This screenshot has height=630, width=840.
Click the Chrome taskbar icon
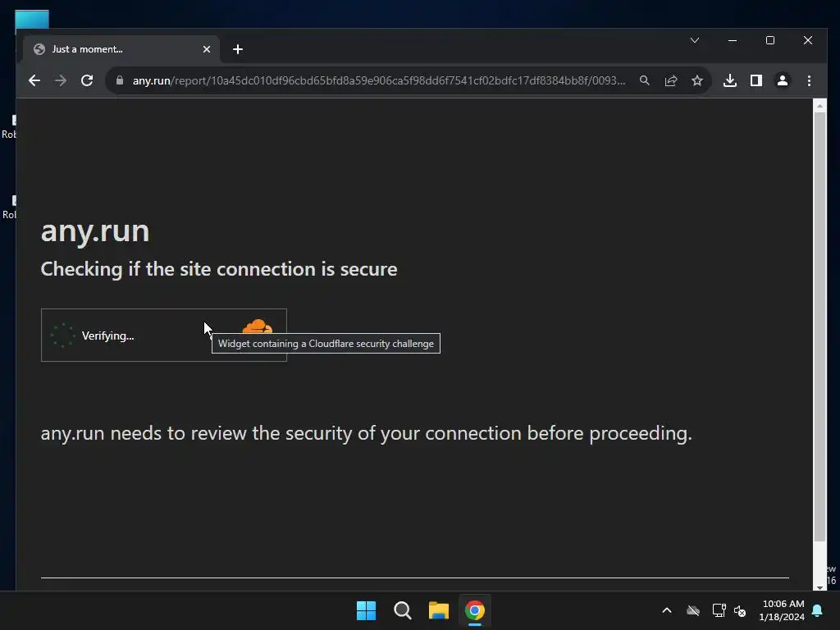click(x=475, y=610)
